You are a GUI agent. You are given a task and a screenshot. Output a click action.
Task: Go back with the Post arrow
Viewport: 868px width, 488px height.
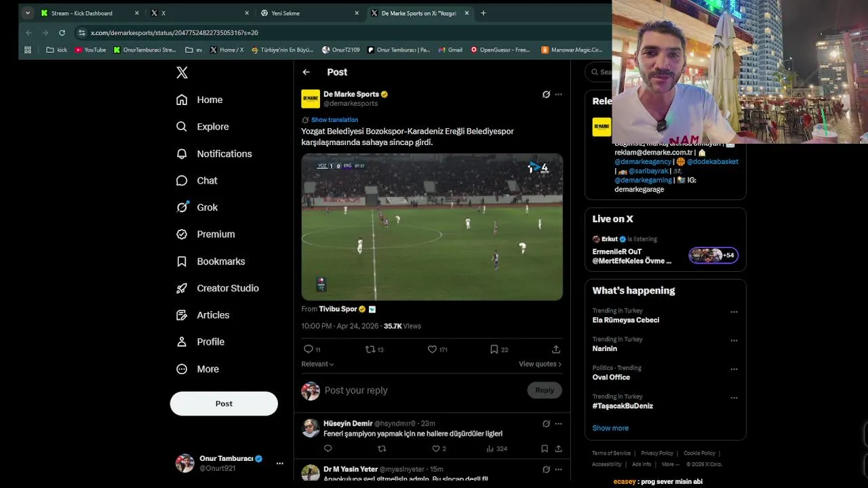coord(307,72)
